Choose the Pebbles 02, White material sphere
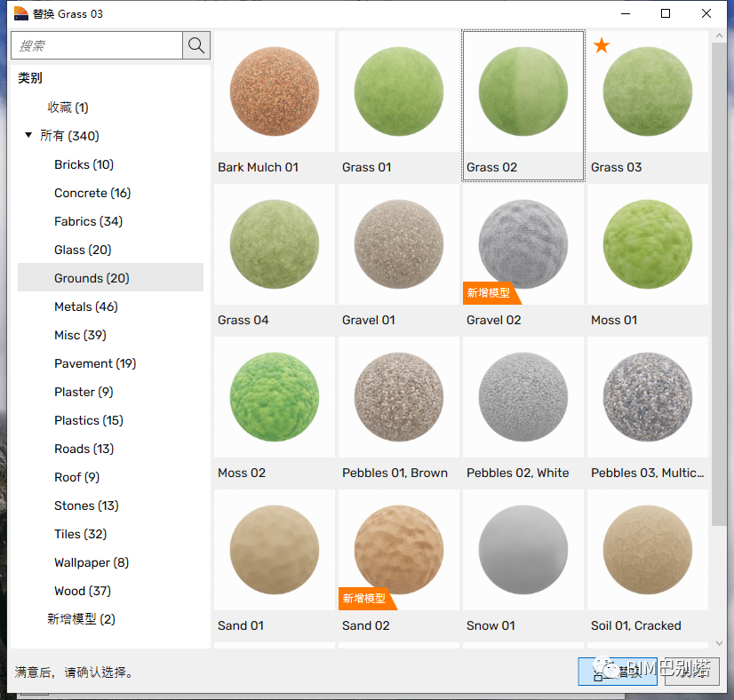734x700 pixels. pos(523,397)
